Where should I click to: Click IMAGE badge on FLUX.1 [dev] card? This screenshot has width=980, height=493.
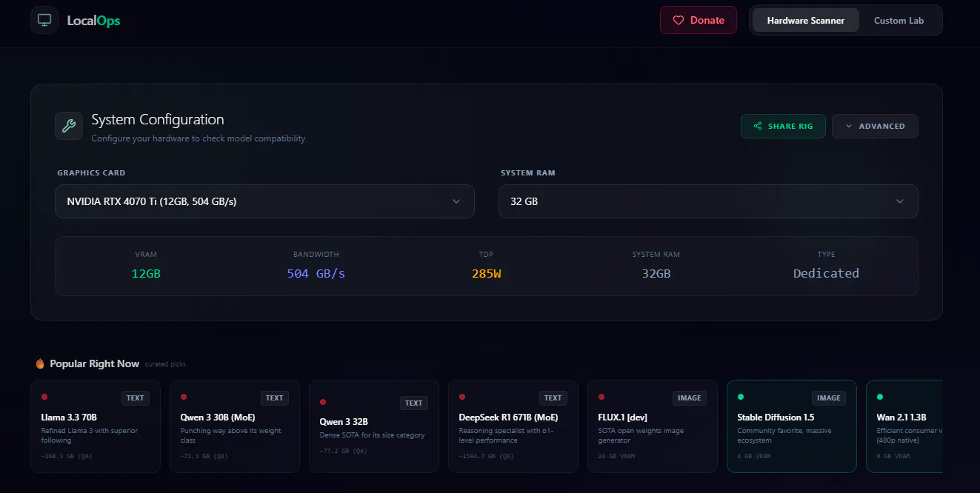pos(690,398)
